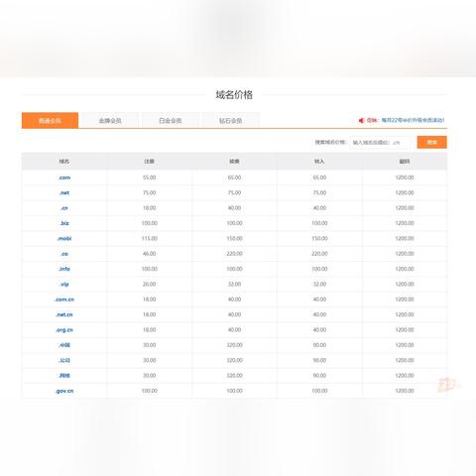
Task: Open the .vip domain link
Action: [64, 284]
